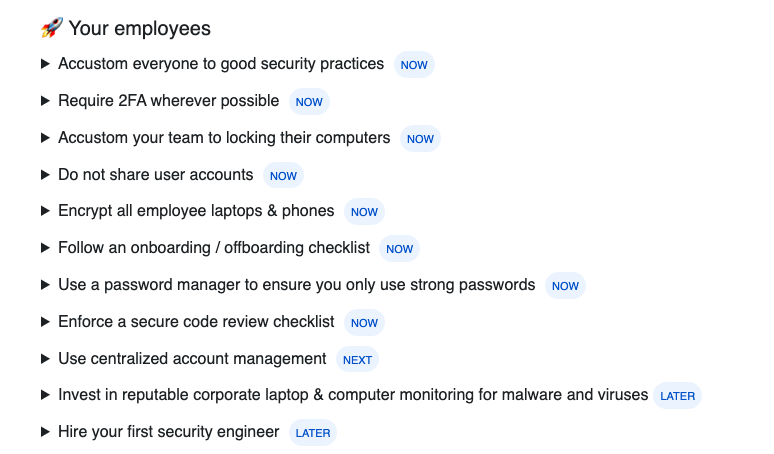
Task: Expand the onboarding / offboarding checklist item
Action: coord(45,248)
